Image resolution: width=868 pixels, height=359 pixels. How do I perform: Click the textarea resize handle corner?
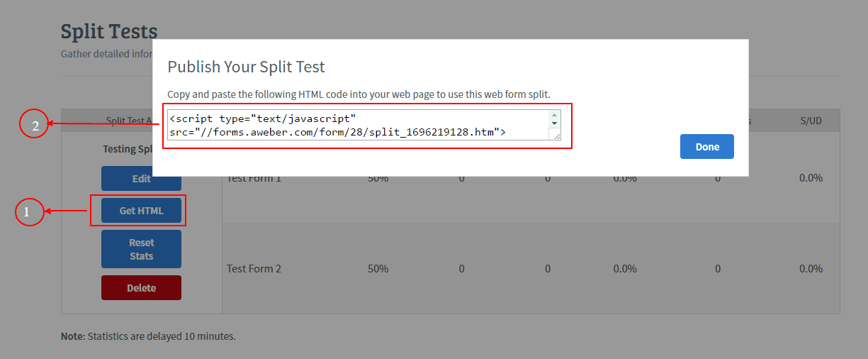coord(556,136)
